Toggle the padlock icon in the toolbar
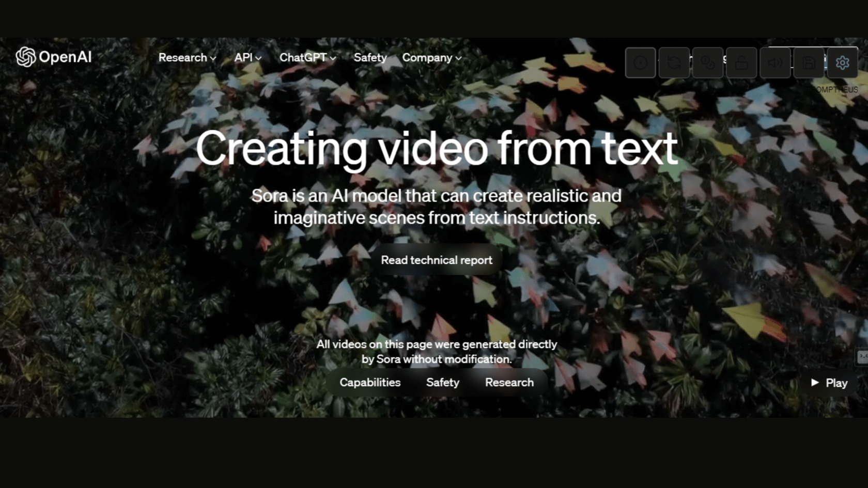 741,62
